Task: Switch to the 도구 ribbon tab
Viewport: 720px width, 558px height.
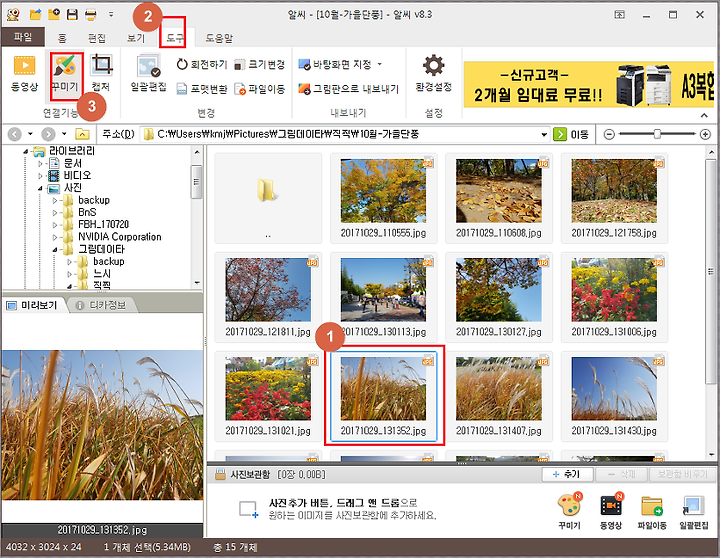Action: [x=174, y=38]
